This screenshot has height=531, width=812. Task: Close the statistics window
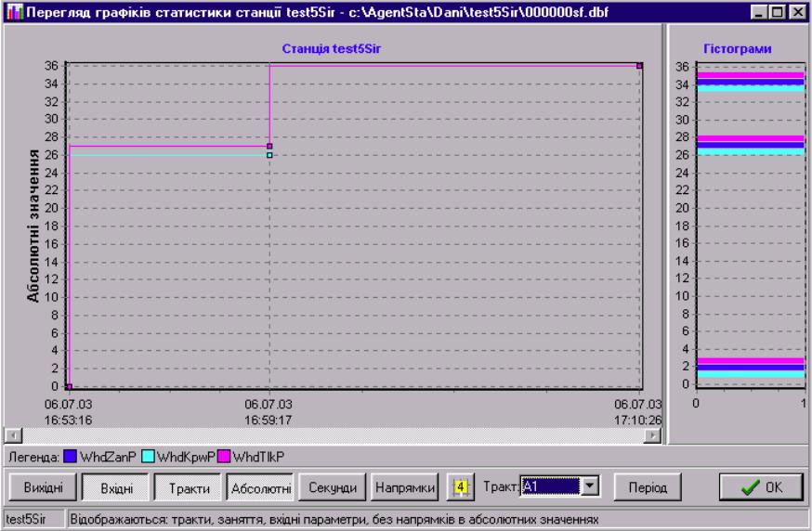(x=797, y=12)
